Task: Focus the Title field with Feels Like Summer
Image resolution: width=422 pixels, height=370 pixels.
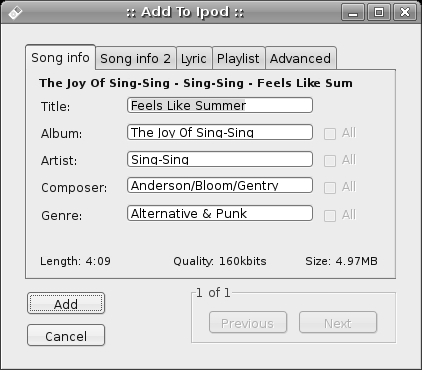Action: click(x=220, y=105)
